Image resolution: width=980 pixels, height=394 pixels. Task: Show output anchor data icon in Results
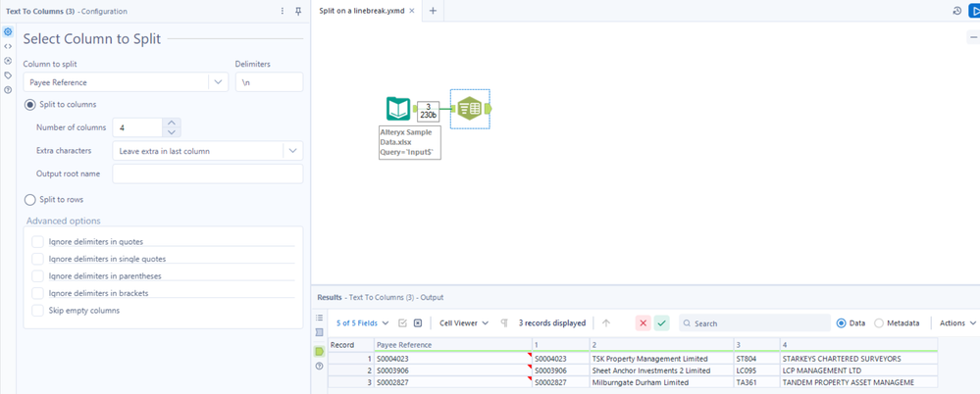point(320,352)
